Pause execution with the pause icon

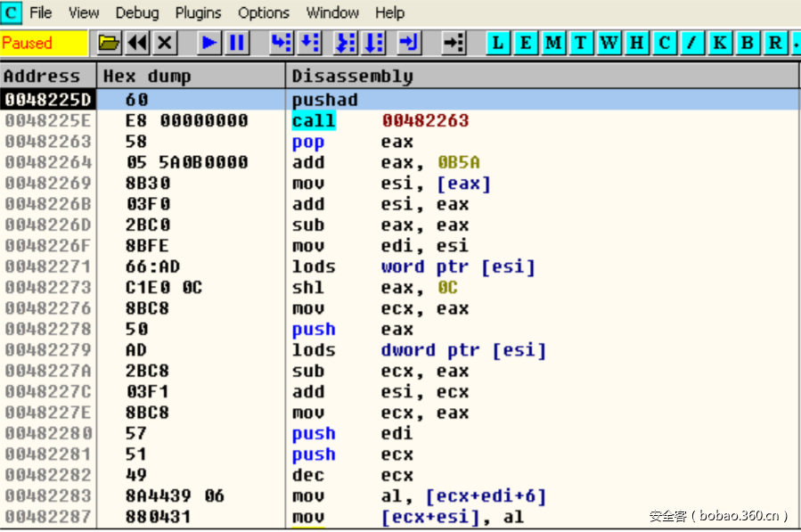coord(236,42)
